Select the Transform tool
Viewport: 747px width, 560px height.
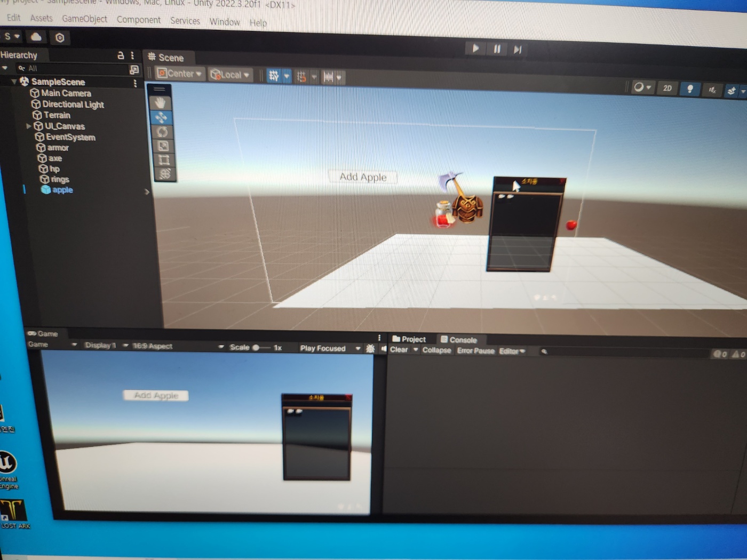click(x=165, y=173)
